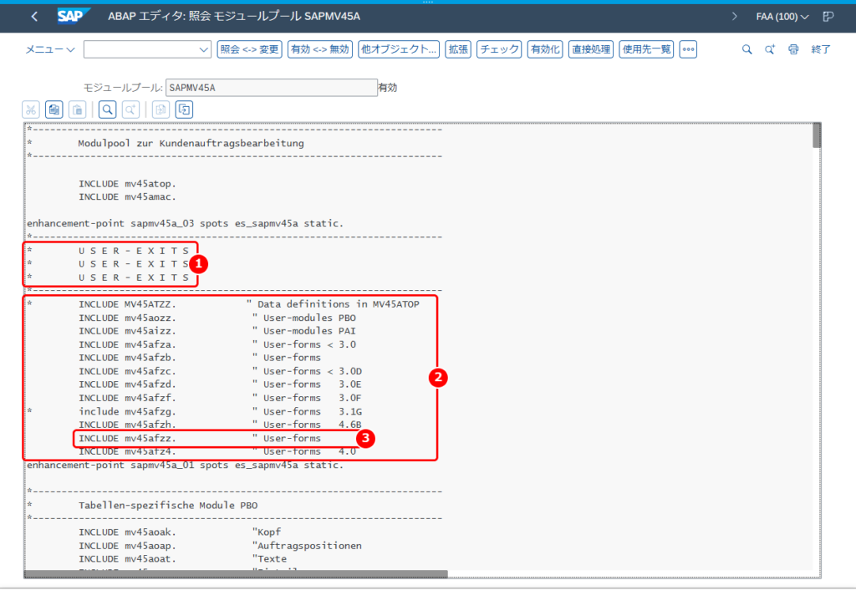Click the grayed document export icon
The height and width of the screenshot is (616, 856).
click(x=160, y=109)
